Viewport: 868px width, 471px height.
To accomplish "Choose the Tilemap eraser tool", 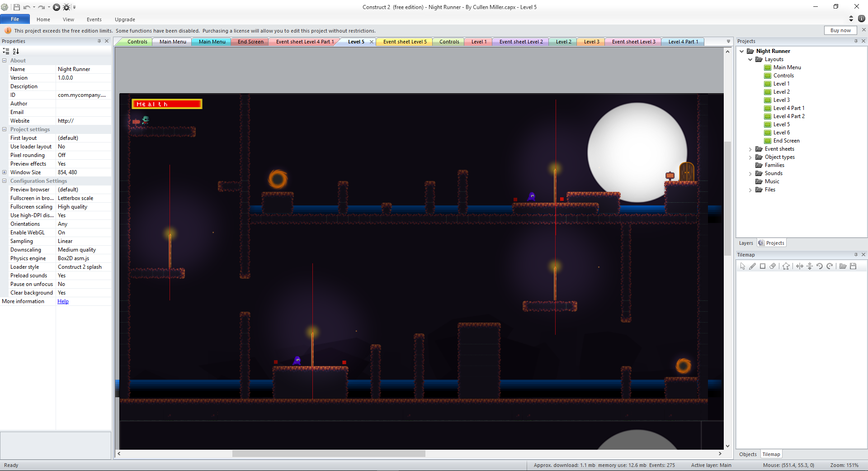I will (773, 266).
